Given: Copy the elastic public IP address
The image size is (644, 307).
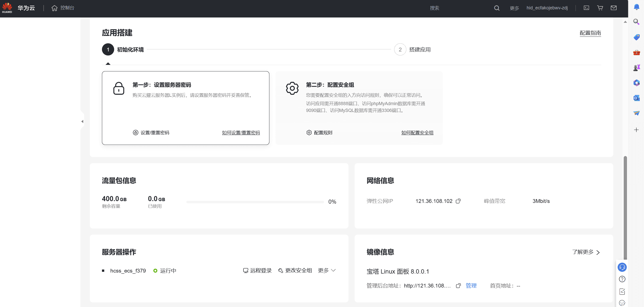Looking at the screenshot, I should (458, 201).
